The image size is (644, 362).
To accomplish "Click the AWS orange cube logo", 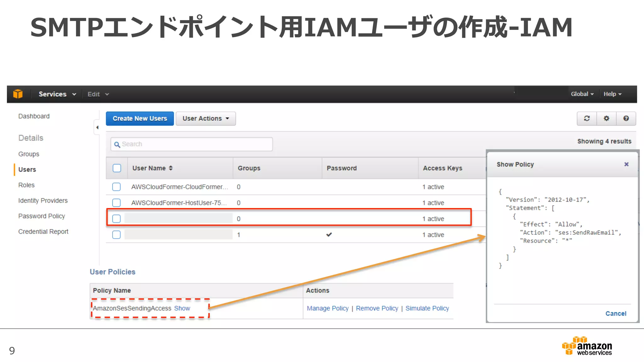I will (x=18, y=94).
